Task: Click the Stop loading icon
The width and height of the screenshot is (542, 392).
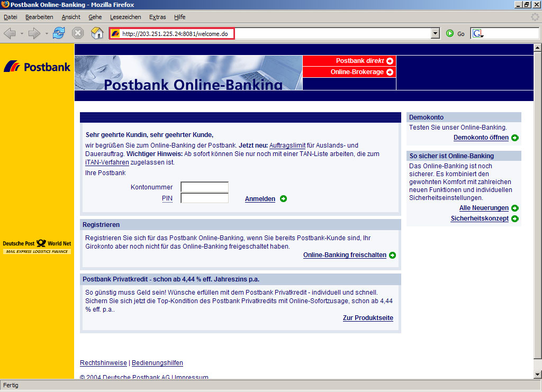Action: click(78, 33)
